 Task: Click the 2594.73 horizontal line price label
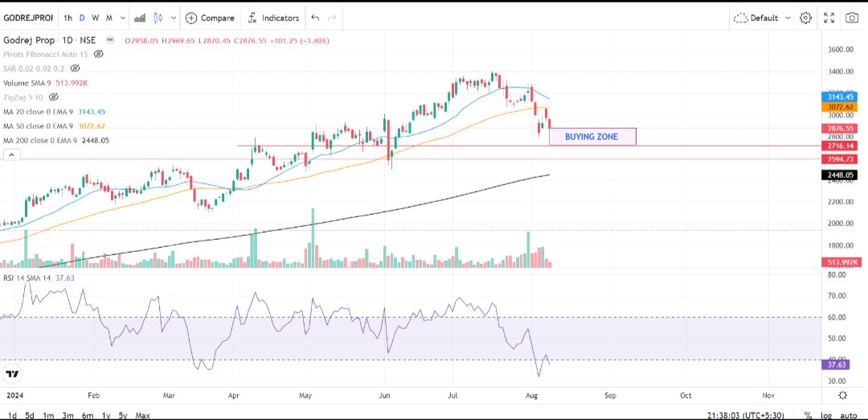tap(839, 159)
